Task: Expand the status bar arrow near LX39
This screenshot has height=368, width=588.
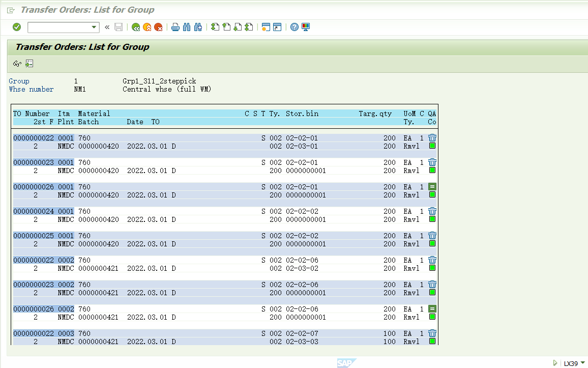Action: coord(555,363)
